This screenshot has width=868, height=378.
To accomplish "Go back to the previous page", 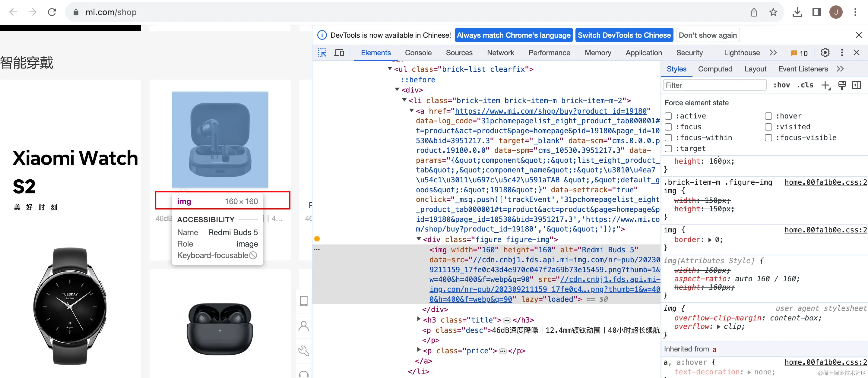I will click(x=13, y=12).
